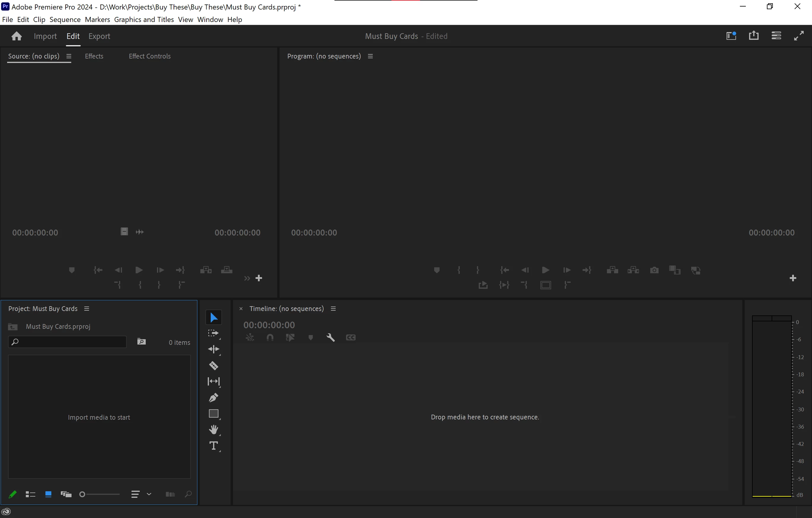812x518 pixels.
Task: Switch to the Effect Controls tab
Action: [x=149, y=56]
